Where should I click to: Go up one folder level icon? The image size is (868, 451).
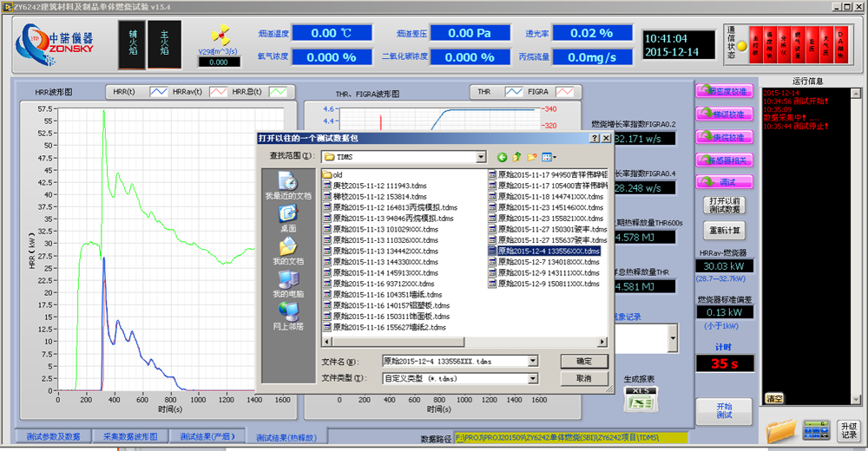pyautogui.click(x=517, y=157)
